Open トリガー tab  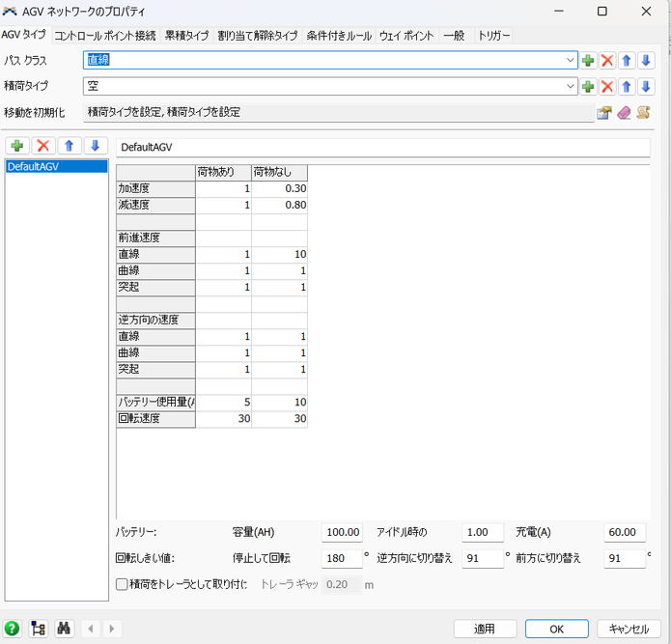pos(493,36)
